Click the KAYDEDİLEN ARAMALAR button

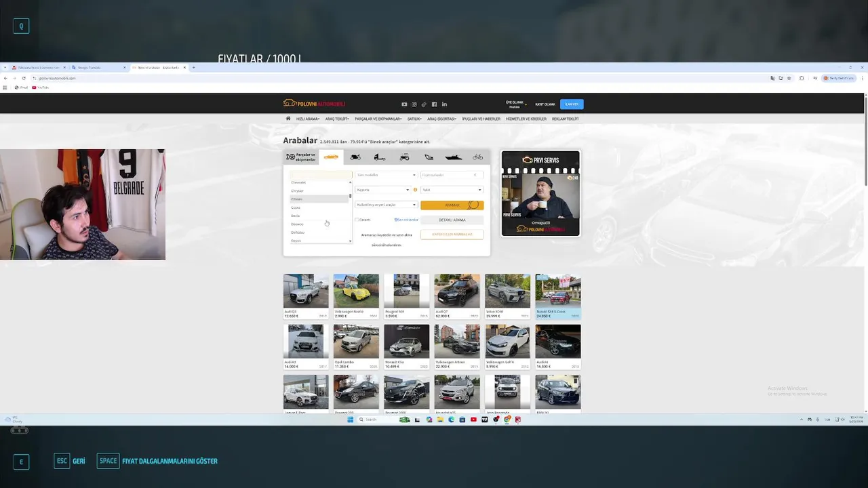coord(452,235)
